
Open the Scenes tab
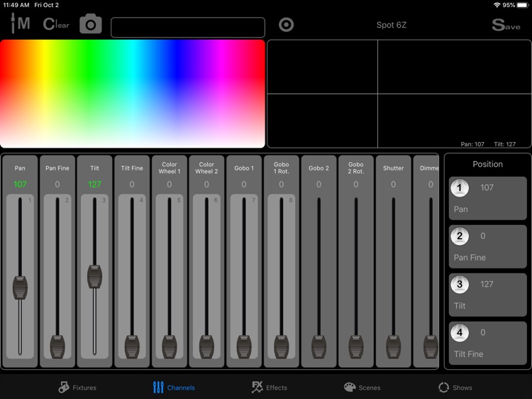pos(362,388)
